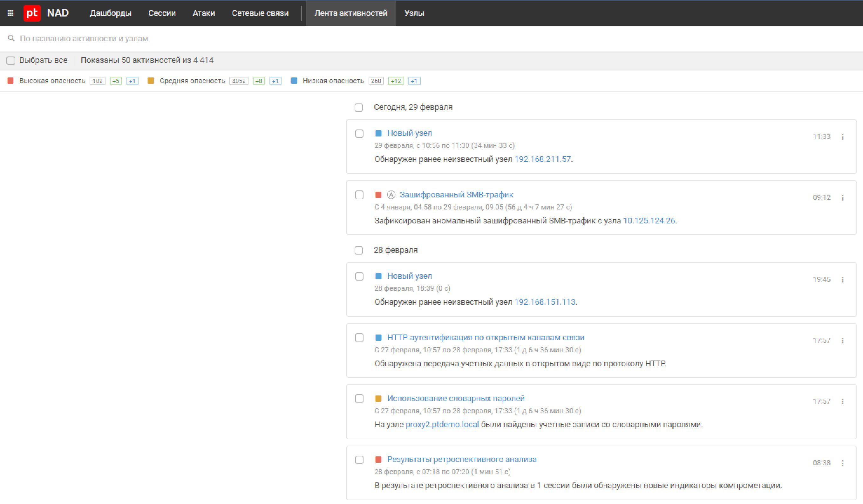This screenshot has width=863, height=504.
Task: Open node link 192.168.211.57
Action: coord(542,159)
